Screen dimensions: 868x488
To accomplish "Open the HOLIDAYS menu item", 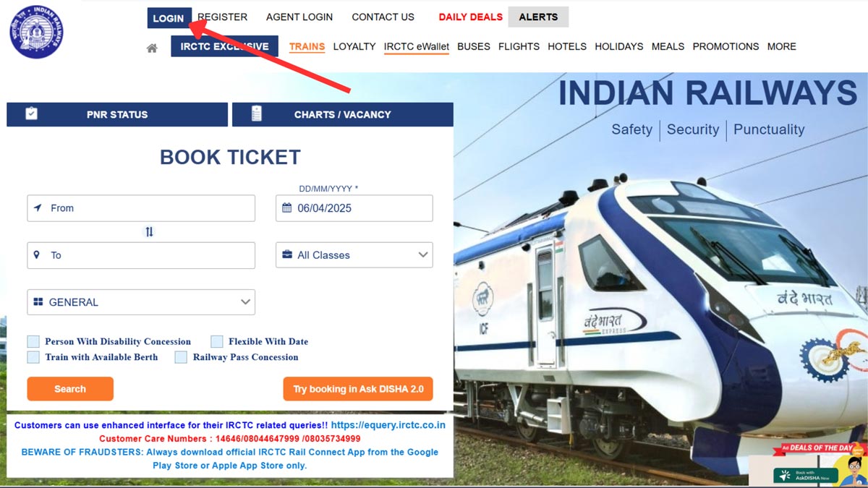I will click(x=619, y=46).
